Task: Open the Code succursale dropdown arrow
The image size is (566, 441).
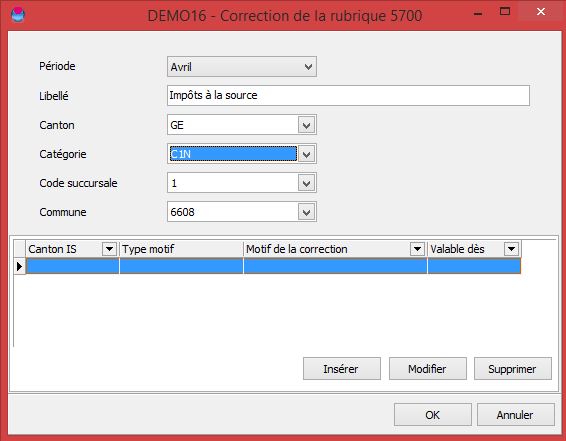Action: pyautogui.click(x=306, y=183)
